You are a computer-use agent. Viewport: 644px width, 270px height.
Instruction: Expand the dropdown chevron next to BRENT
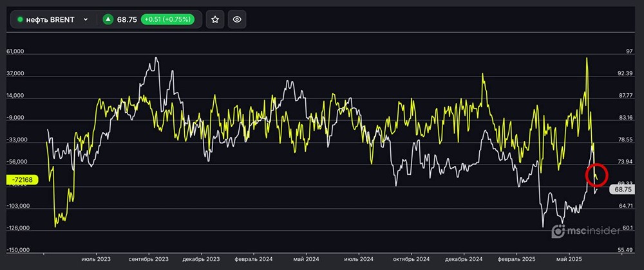click(x=86, y=19)
